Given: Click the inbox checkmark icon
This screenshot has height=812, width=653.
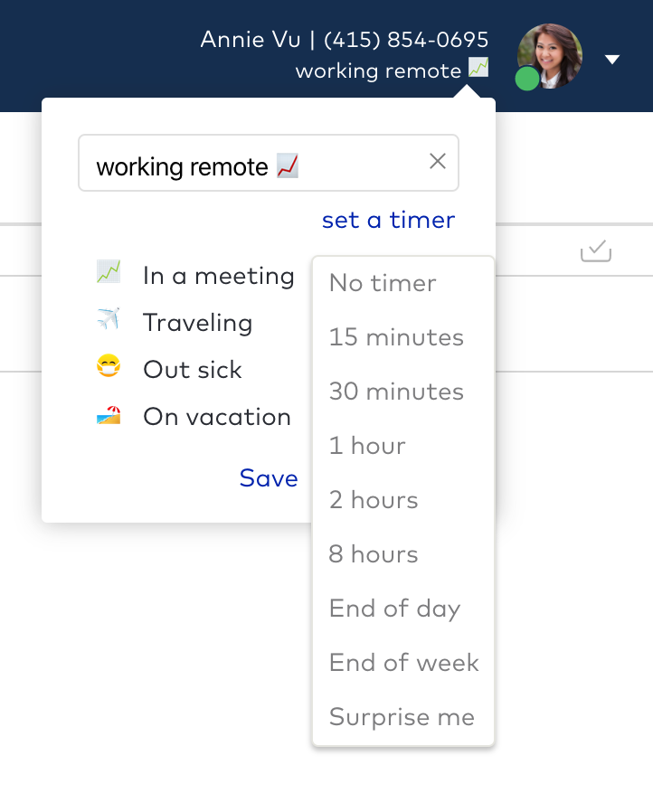Looking at the screenshot, I should [x=596, y=250].
